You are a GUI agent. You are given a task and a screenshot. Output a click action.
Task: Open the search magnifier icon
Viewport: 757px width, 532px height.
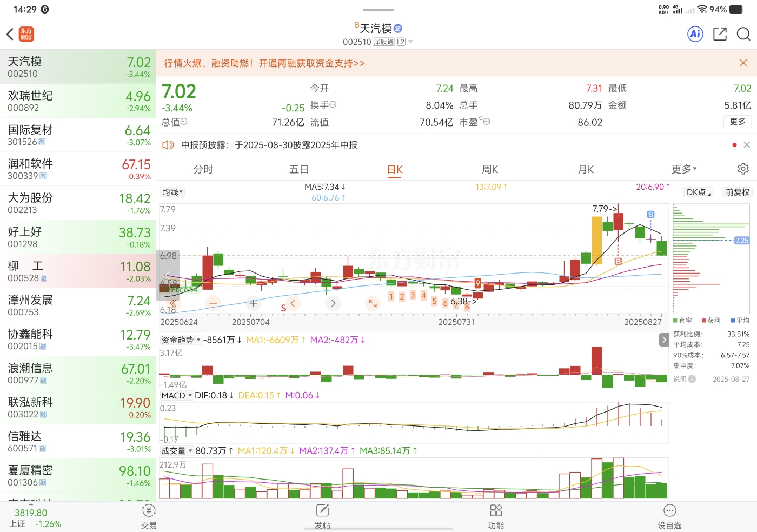tap(743, 34)
